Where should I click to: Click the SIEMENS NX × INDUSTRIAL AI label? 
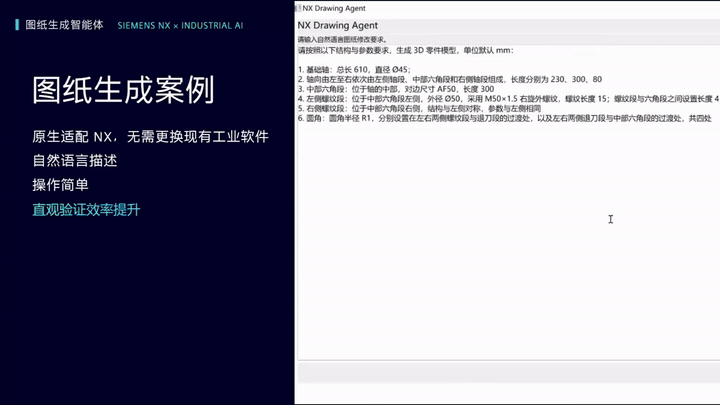coord(180,26)
